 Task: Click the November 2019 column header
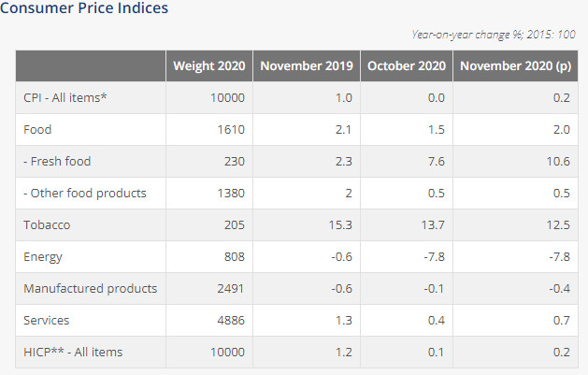pos(307,65)
